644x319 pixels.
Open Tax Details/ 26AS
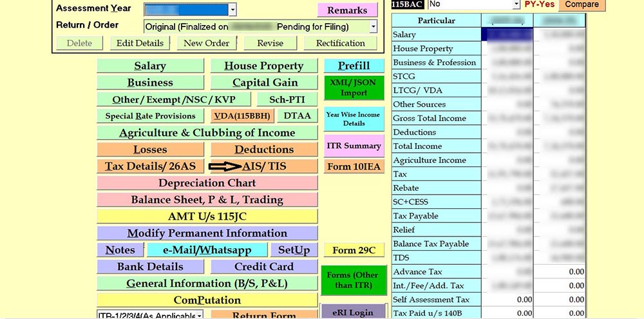pyautogui.click(x=150, y=166)
